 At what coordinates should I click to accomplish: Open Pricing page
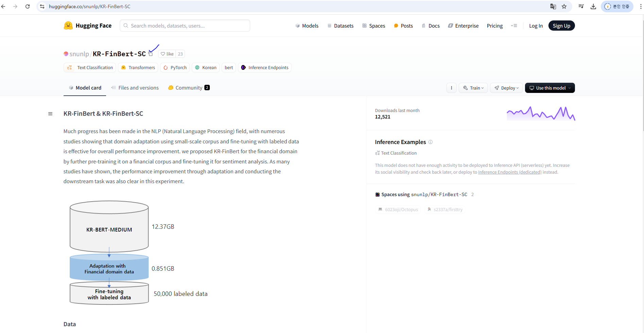[x=495, y=26]
